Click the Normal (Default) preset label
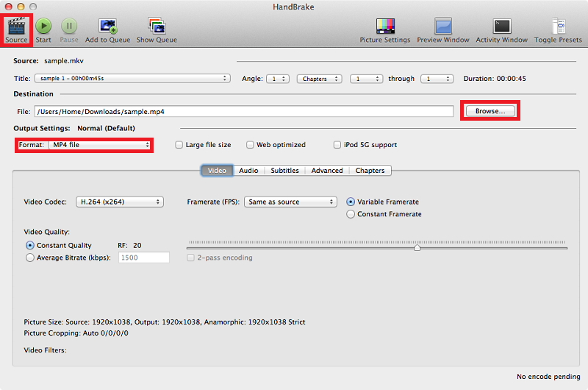The image size is (588, 390). (106, 128)
